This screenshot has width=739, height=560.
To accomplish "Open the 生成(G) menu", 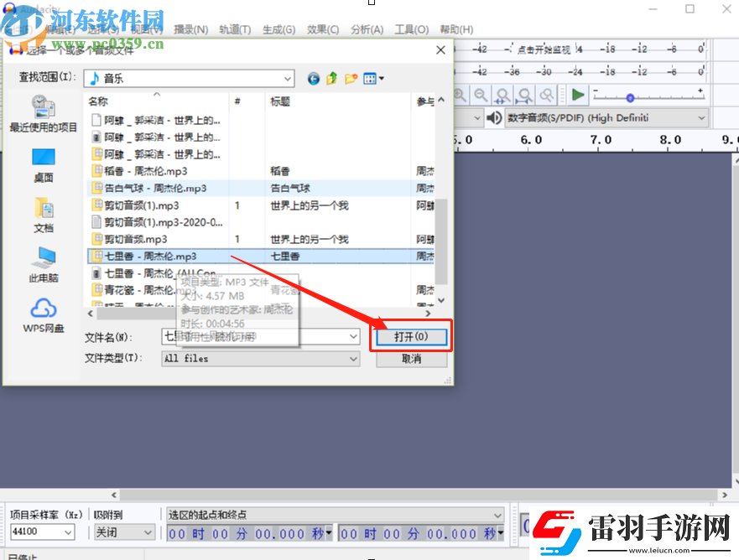I will pyautogui.click(x=279, y=29).
